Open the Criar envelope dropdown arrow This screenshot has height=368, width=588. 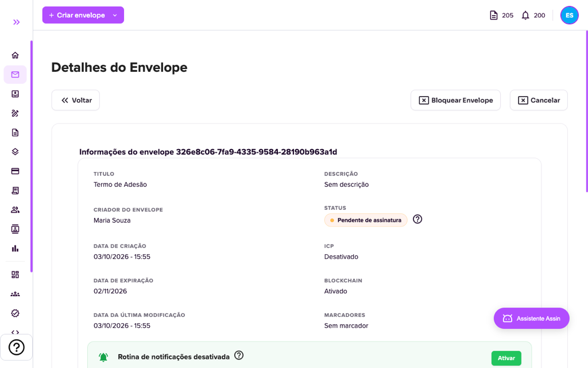(x=115, y=16)
